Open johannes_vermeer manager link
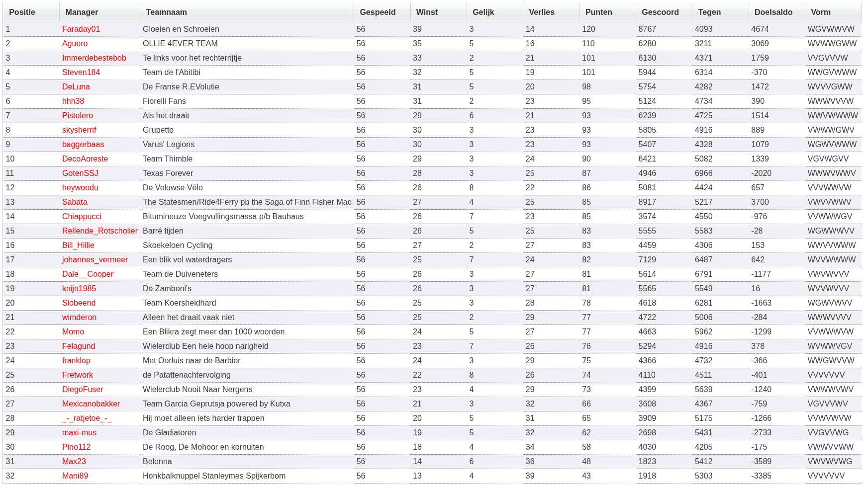Viewport: 868px width, 486px height. tap(95, 260)
